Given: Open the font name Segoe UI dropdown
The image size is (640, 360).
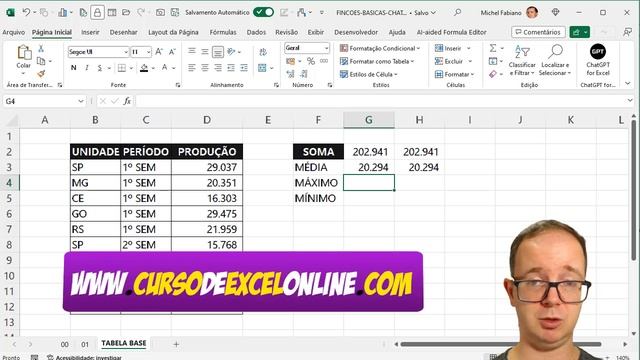Looking at the screenshot, I should point(126,52).
